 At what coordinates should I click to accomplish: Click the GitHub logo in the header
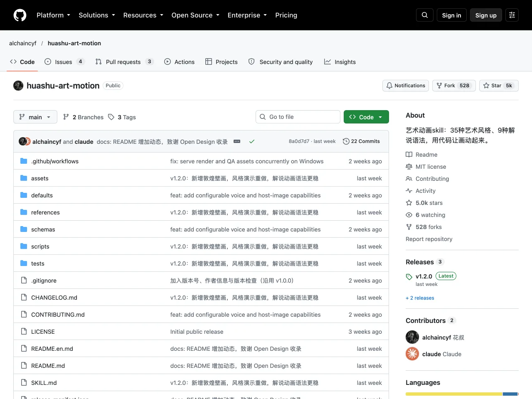[20, 15]
